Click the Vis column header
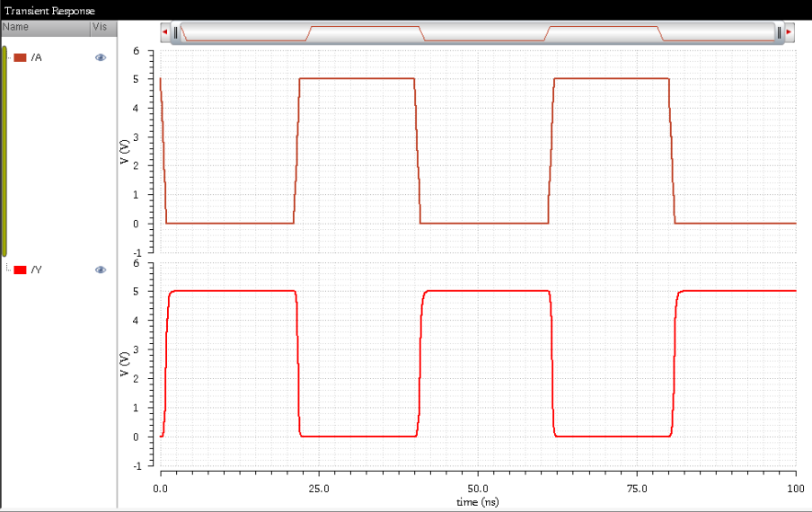 coord(104,28)
